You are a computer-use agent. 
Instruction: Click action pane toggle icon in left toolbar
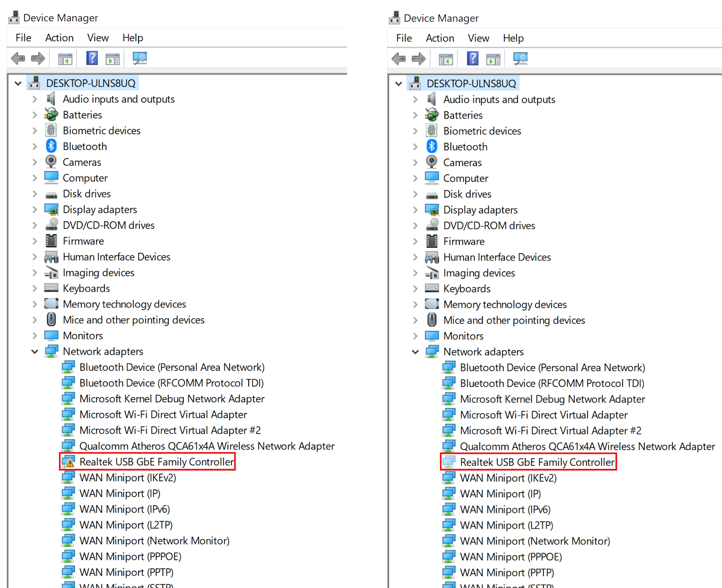tap(113, 59)
